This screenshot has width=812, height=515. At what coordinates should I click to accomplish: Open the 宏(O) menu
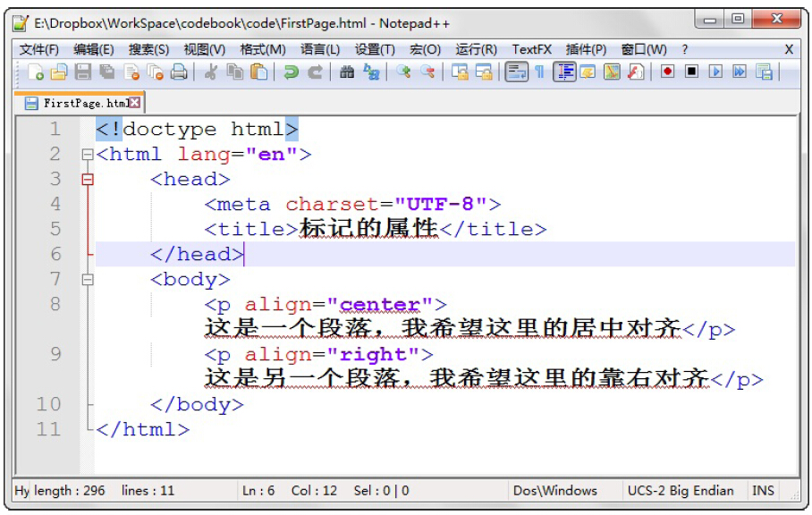coord(425,49)
